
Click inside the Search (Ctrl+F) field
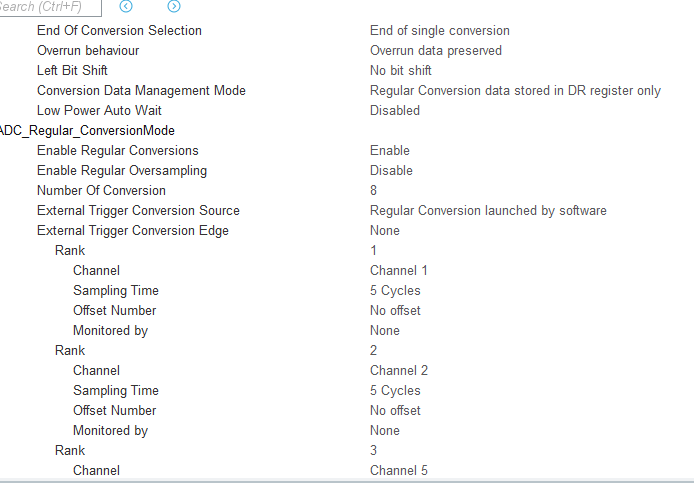point(48,7)
